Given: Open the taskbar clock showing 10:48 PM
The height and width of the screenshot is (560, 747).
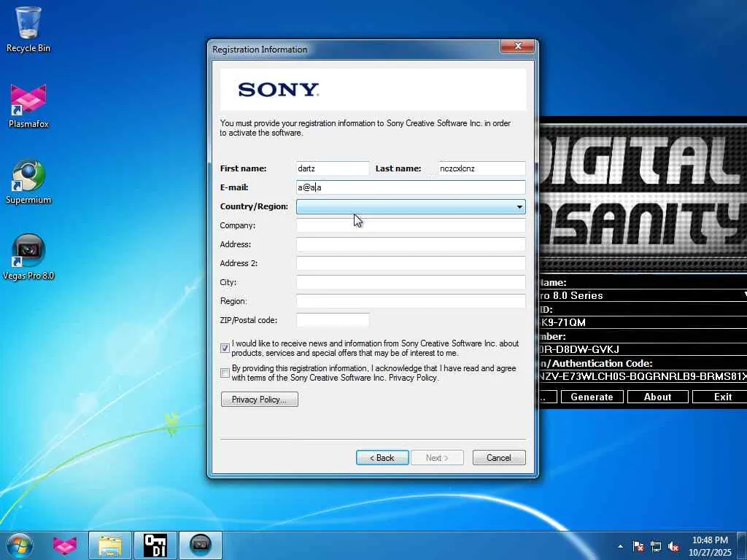Looking at the screenshot, I should [710, 545].
